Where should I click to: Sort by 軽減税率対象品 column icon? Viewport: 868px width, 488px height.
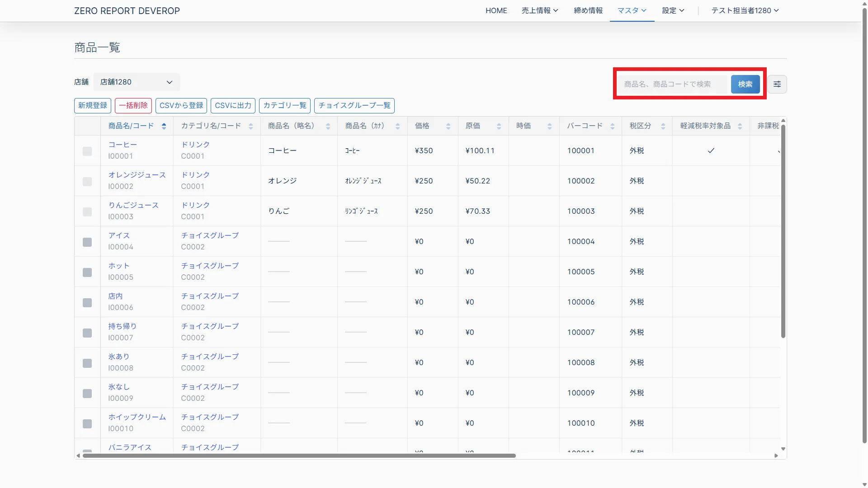tap(740, 126)
